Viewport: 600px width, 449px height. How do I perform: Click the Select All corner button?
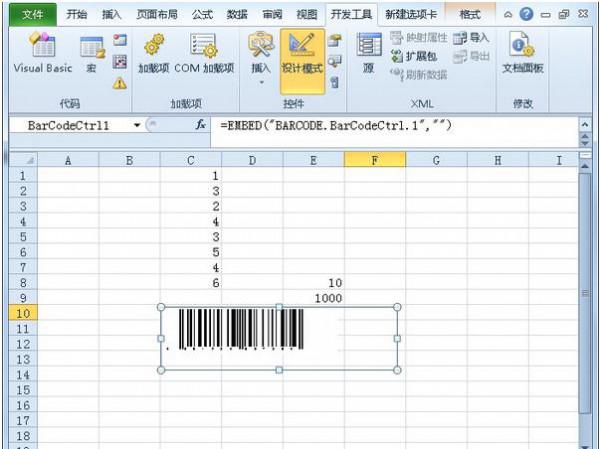[23, 159]
